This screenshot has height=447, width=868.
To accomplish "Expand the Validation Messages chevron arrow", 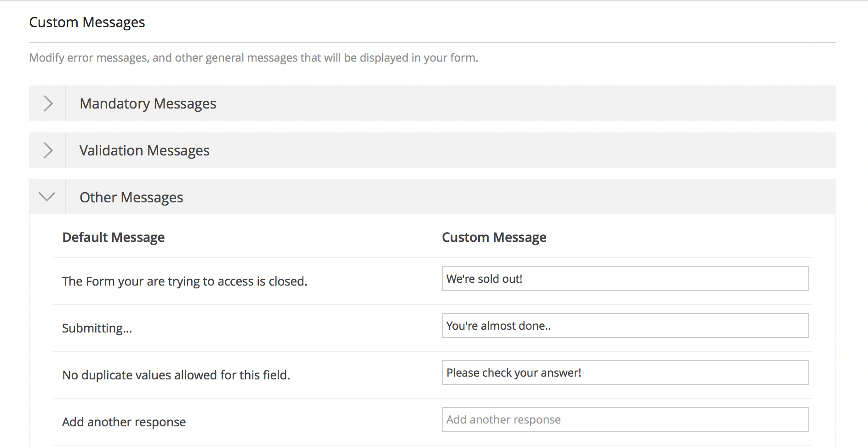I will [x=47, y=150].
